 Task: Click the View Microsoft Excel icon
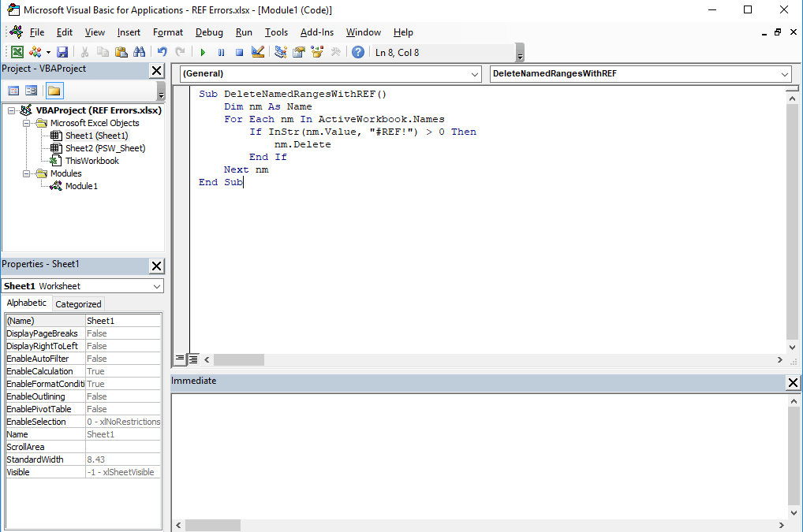pos(17,52)
